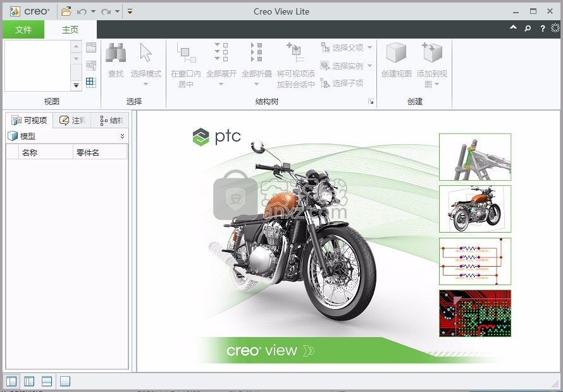Click the Redo arrow in quick access toolbar
The image size is (563, 392).
[x=106, y=11]
